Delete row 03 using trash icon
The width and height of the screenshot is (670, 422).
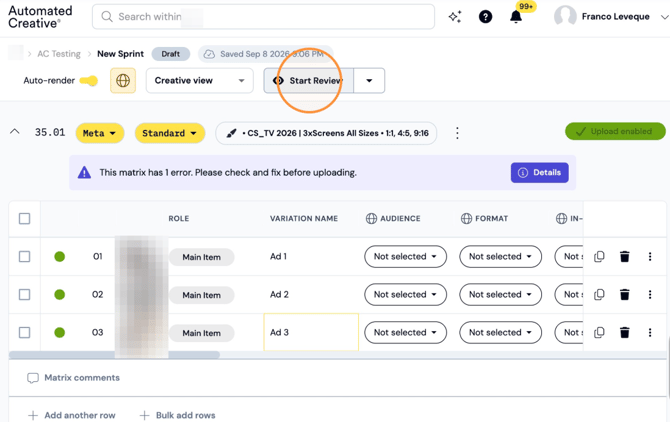(624, 332)
